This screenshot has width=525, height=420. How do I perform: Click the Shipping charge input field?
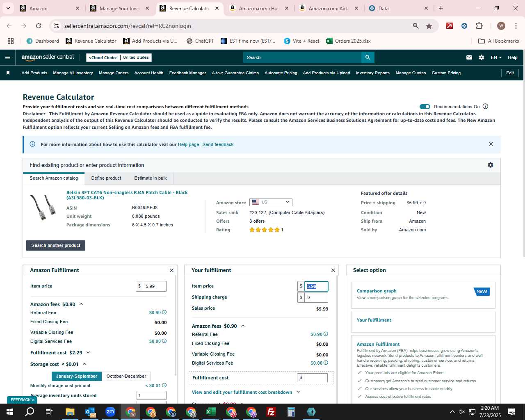pyautogui.click(x=316, y=297)
